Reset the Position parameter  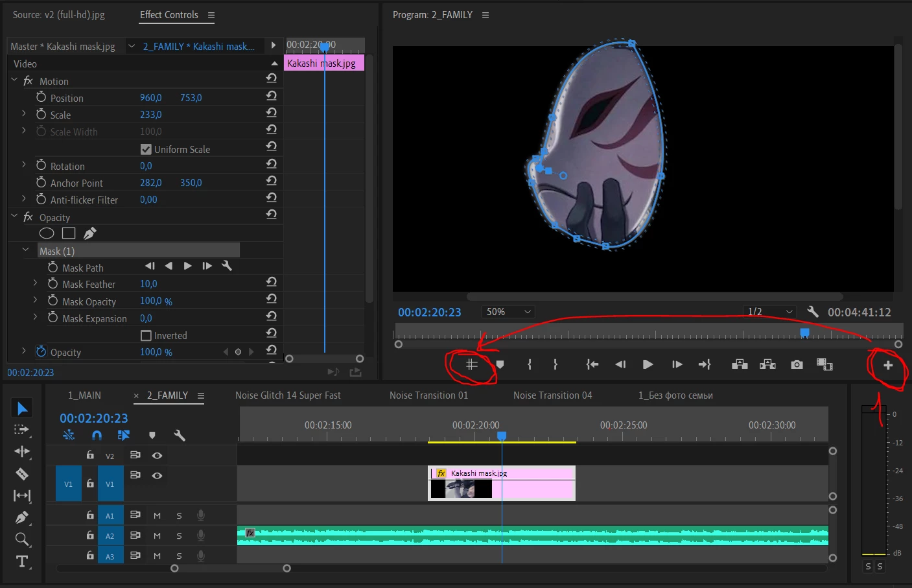[272, 95]
